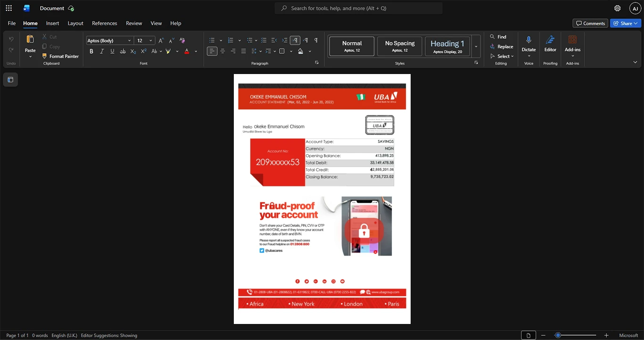Screen dimensions: 644x340
Task: Start Dictate microphone
Action: [528, 43]
